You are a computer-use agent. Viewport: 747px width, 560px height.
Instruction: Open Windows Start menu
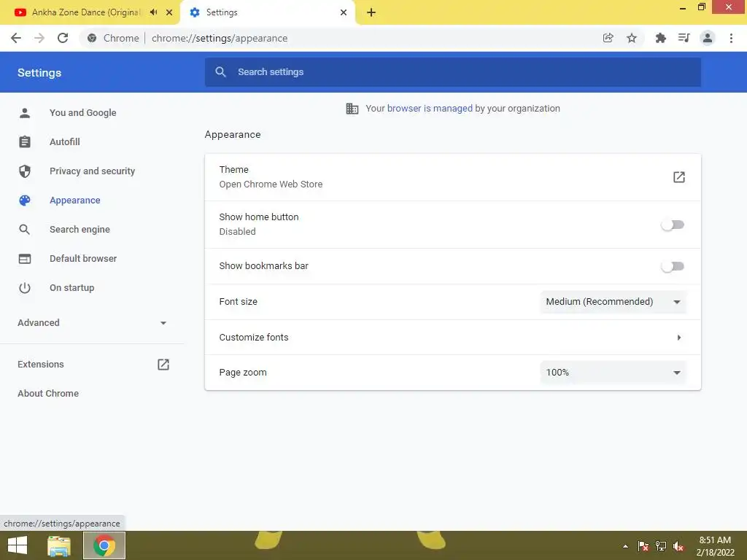click(x=18, y=545)
